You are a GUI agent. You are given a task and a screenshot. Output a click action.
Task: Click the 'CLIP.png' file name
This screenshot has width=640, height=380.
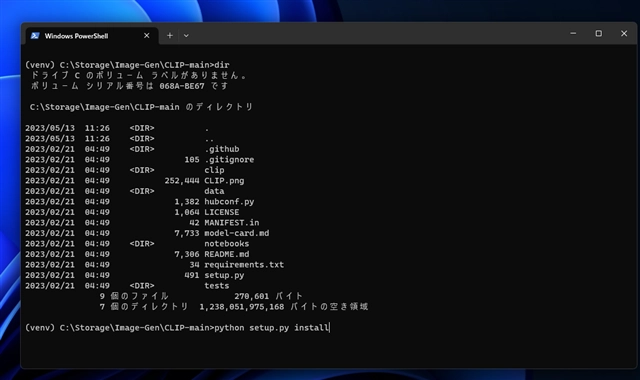[x=224, y=181]
